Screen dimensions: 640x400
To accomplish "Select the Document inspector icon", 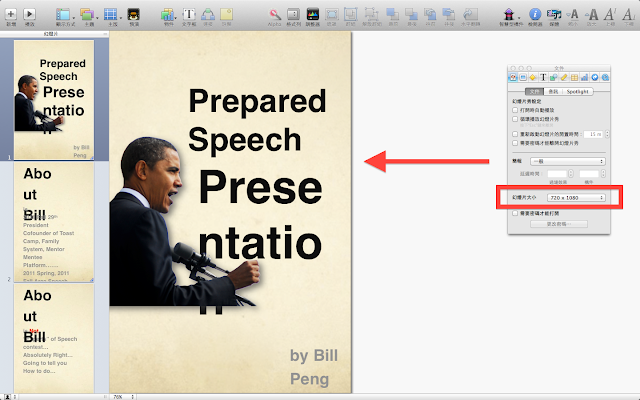I will pos(513,77).
